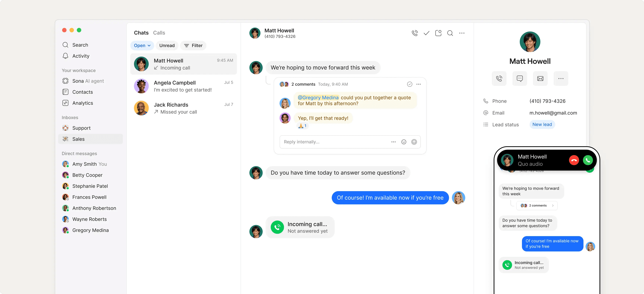Click the Lead status field label

[x=505, y=125]
